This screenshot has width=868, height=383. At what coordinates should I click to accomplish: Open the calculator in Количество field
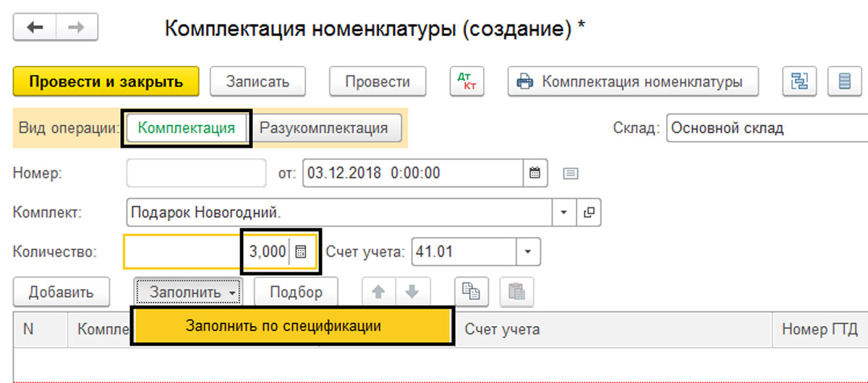point(301,252)
